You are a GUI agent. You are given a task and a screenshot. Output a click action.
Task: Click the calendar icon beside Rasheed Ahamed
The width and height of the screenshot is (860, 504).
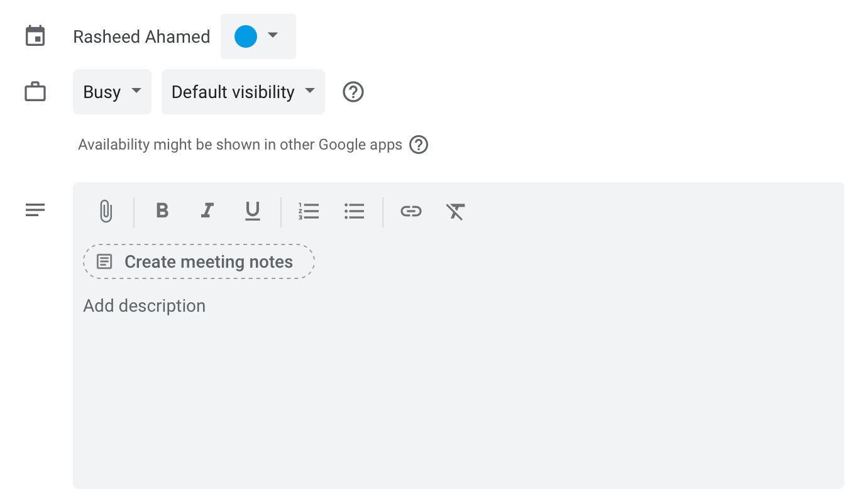coord(36,36)
